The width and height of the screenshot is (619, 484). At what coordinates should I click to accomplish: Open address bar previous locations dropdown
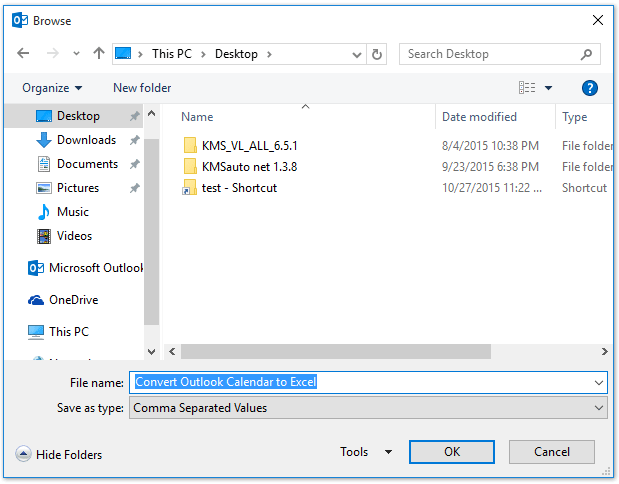click(x=356, y=54)
